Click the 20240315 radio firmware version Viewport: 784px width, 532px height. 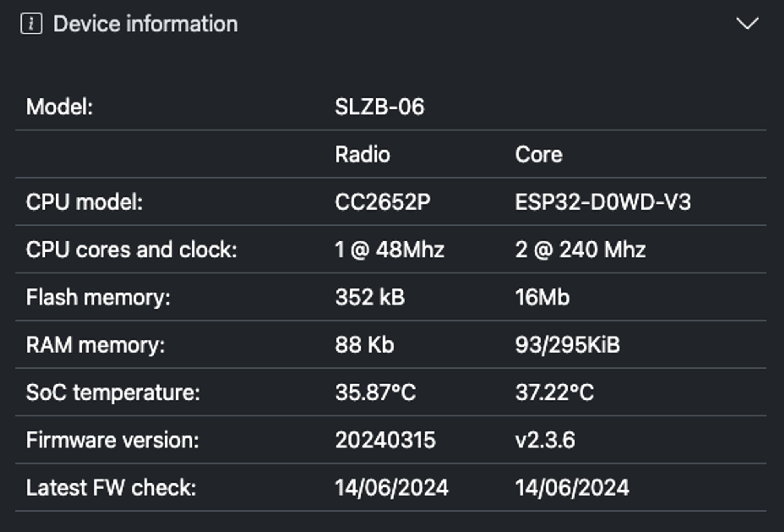(385, 440)
